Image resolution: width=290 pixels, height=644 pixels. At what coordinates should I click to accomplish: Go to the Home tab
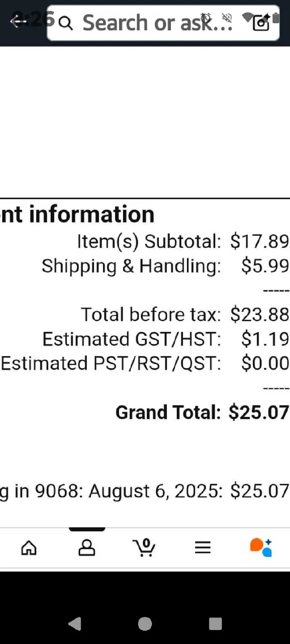pos(29,547)
